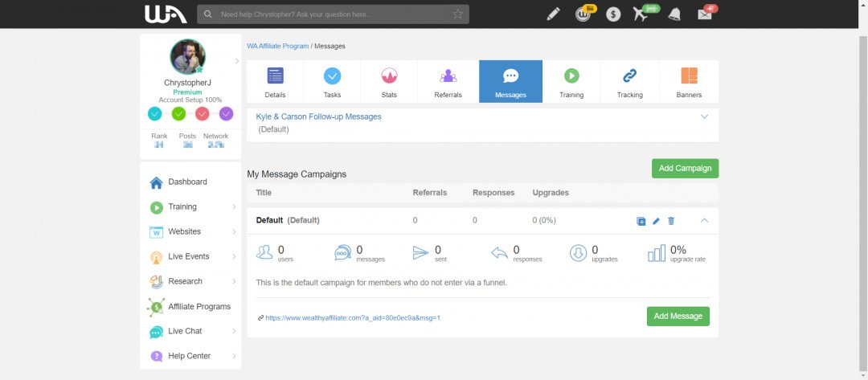Open the notifications bell icon
This screenshot has width=868, height=380.
point(674,14)
